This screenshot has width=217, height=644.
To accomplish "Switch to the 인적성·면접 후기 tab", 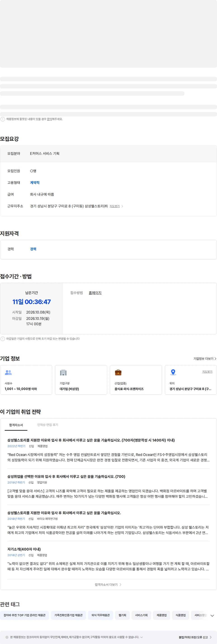I will 47,425.
